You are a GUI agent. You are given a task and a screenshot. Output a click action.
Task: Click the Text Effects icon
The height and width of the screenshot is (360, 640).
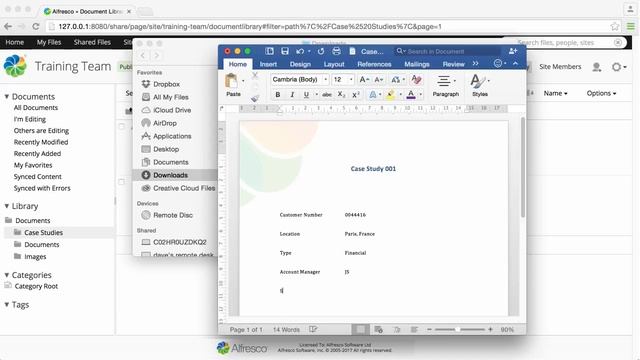click(373, 95)
